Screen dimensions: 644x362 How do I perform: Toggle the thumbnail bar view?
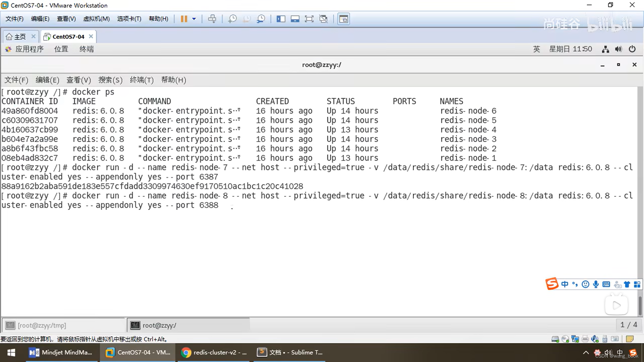[x=295, y=19]
